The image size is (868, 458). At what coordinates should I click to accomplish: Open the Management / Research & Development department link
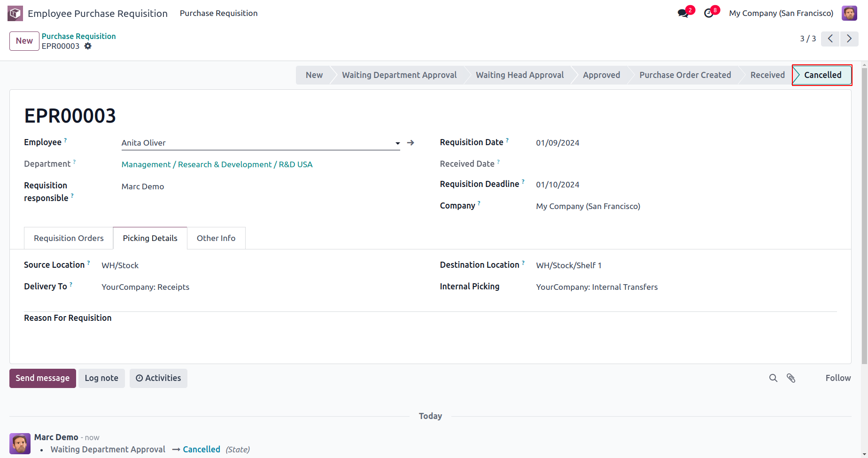pyautogui.click(x=217, y=164)
